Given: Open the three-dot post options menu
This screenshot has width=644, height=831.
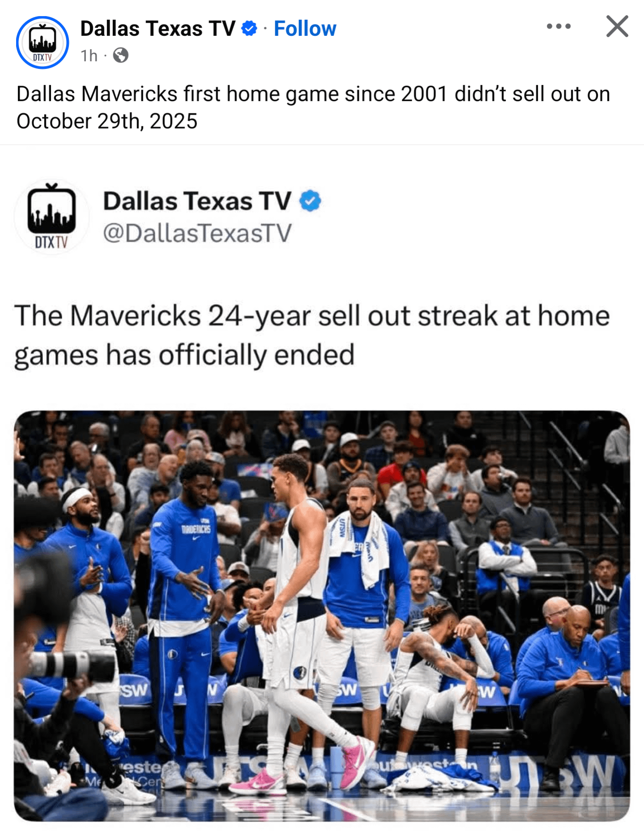Looking at the screenshot, I should click(x=559, y=26).
